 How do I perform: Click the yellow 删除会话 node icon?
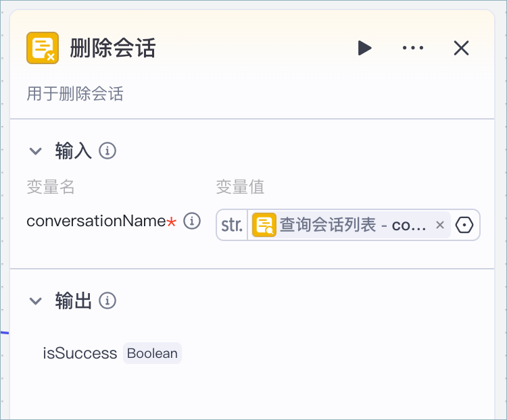point(43,48)
